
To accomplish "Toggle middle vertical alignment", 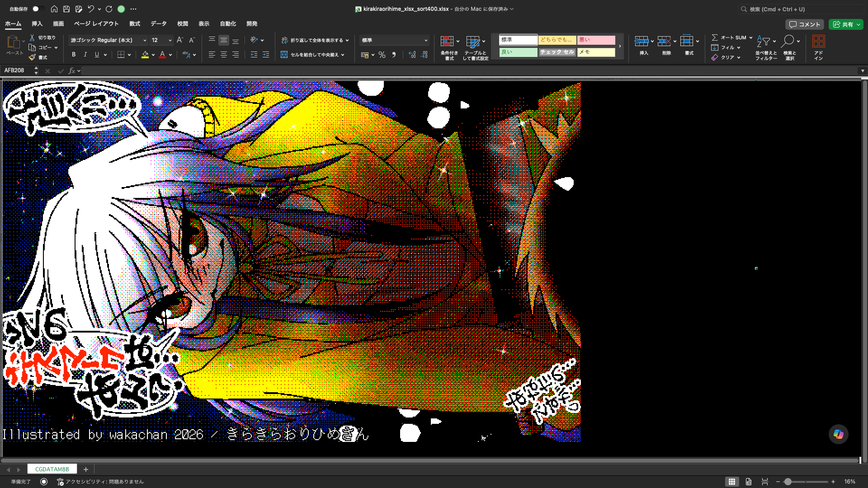I will coord(224,40).
